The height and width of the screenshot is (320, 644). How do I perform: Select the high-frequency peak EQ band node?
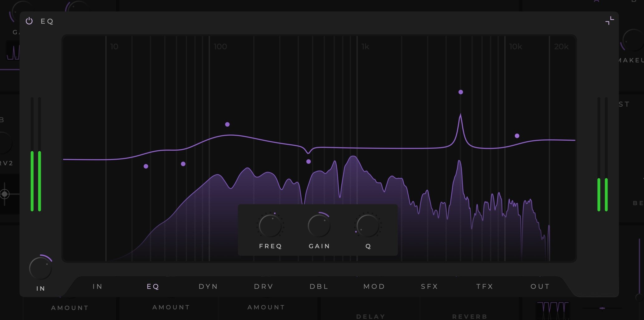(x=460, y=91)
